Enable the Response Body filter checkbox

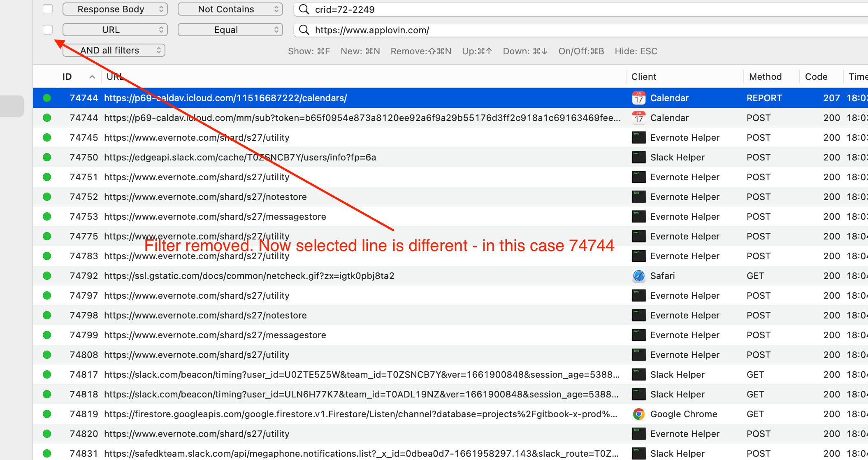pyautogui.click(x=47, y=9)
